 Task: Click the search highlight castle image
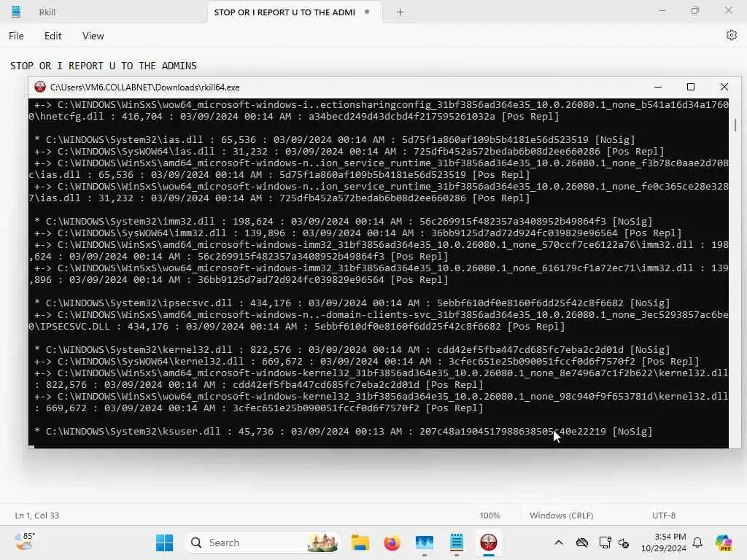(322, 542)
